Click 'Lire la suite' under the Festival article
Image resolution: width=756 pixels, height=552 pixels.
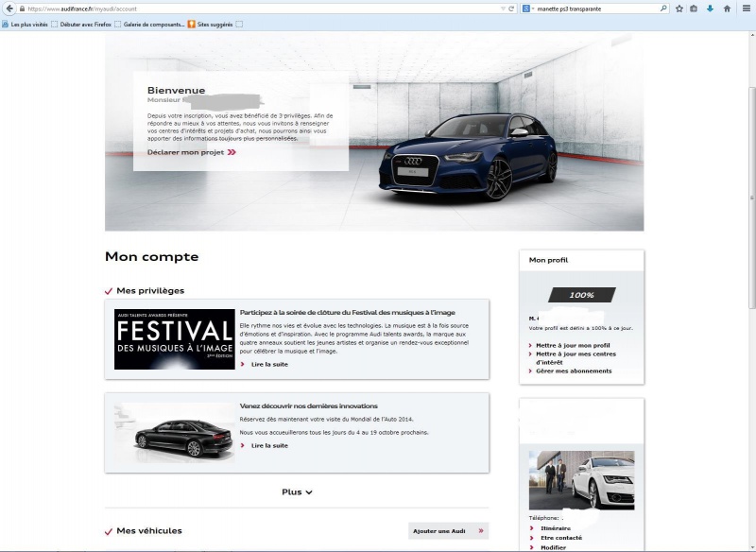pyautogui.click(x=269, y=365)
